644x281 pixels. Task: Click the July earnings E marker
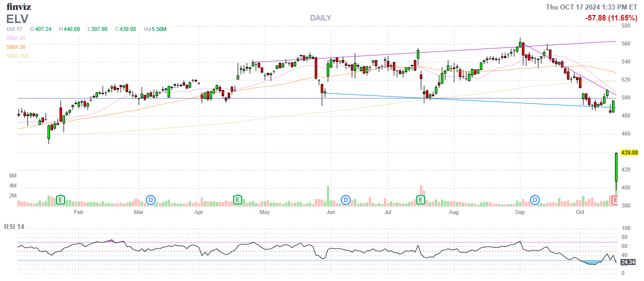[421, 200]
